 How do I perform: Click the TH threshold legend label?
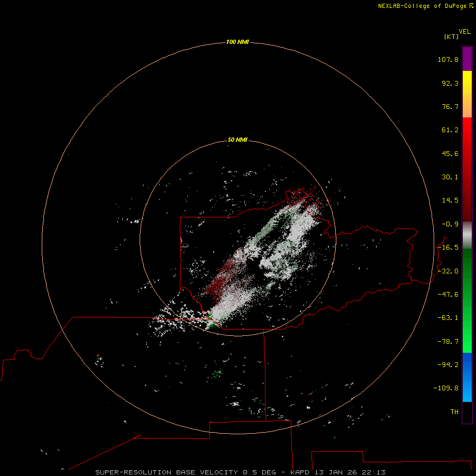(454, 412)
